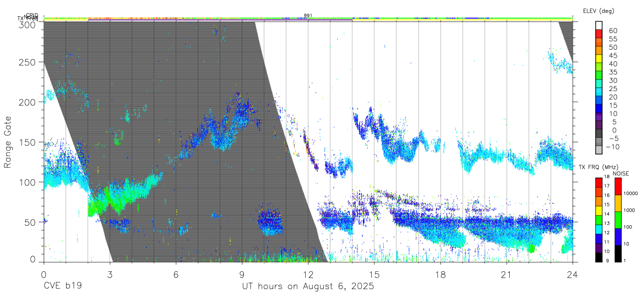The width and height of the screenshot is (644, 297).
Task: Click the '25' label on ELEV scale
Action: (613, 89)
